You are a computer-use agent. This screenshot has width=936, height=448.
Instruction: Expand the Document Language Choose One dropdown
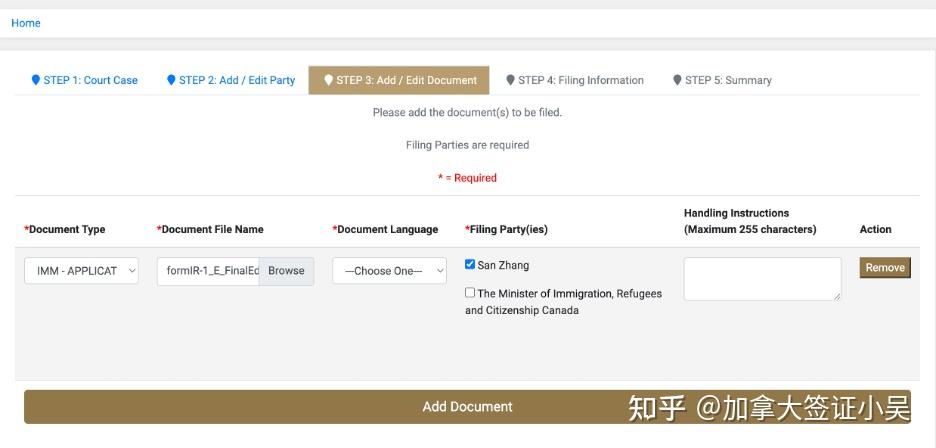click(389, 271)
